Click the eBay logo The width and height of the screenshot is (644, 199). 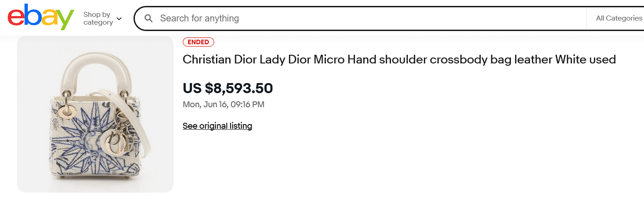41,18
